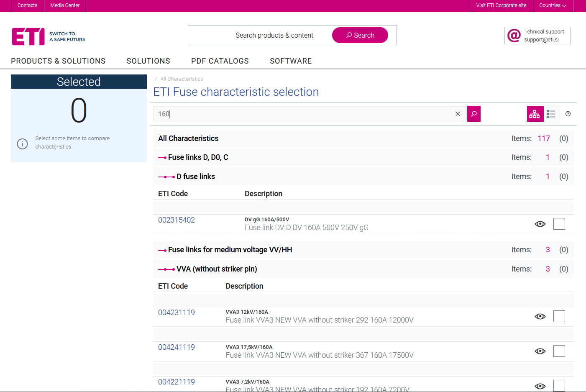The width and height of the screenshot is (586, 392).
Task: Switch to list view
Action: [551, 114]
